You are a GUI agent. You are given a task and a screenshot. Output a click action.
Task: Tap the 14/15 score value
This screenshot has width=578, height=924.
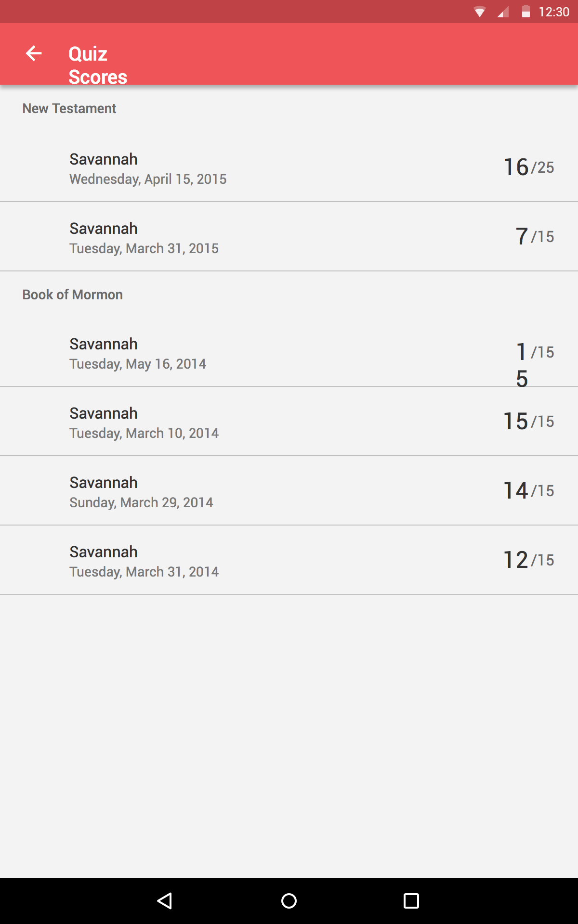[528, 490]
